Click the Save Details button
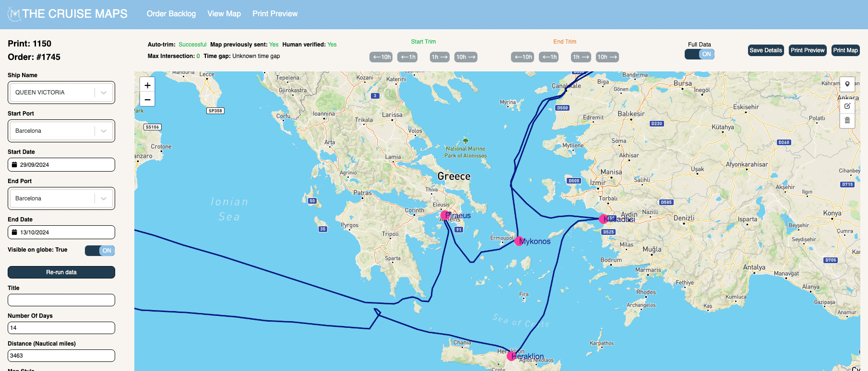 [x=766, y=50]
